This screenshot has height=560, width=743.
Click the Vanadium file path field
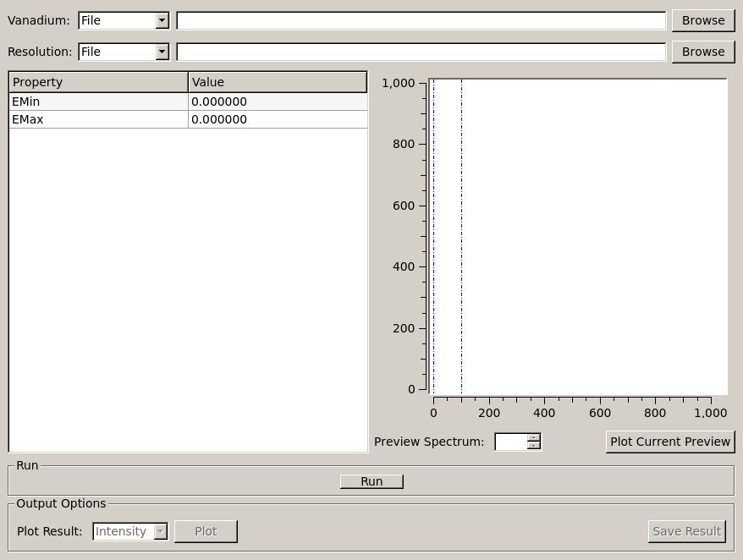[421, 20]
